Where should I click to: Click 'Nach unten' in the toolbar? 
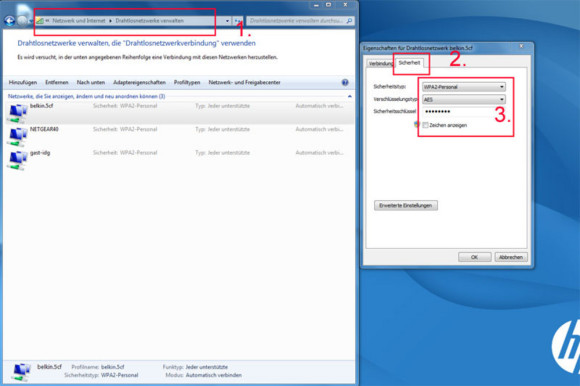91,82
